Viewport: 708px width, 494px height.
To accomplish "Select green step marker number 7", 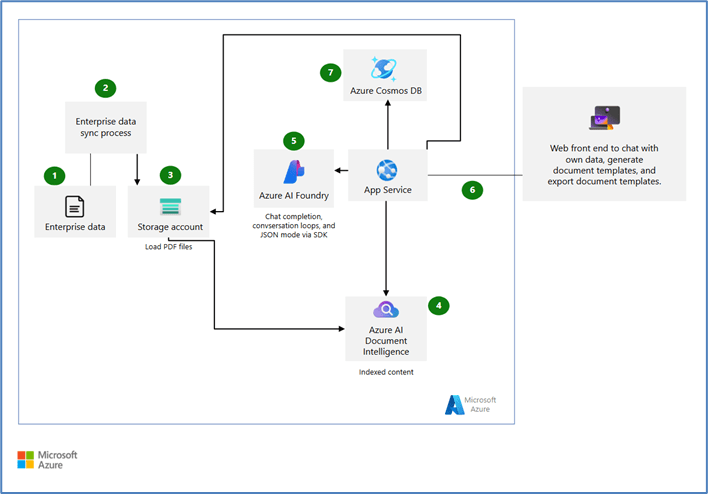I will tap(331, 72).
